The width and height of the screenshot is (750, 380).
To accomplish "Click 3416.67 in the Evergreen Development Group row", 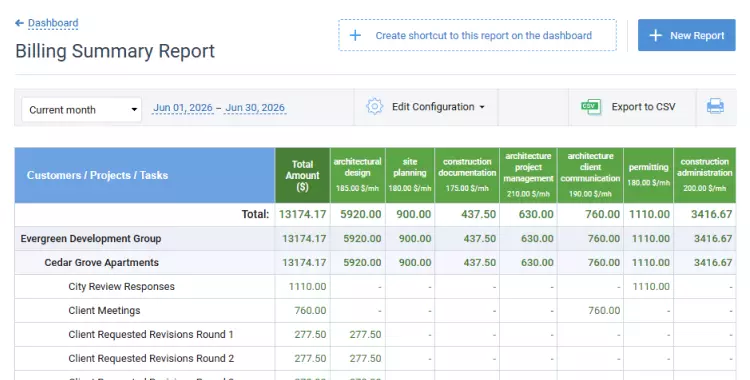I will point(713,238).
